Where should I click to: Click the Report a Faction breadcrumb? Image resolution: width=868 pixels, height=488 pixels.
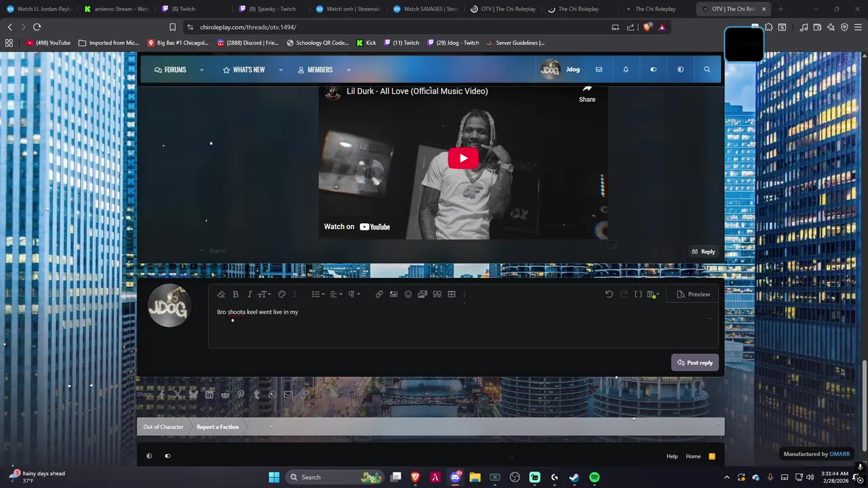click(218, 426)
